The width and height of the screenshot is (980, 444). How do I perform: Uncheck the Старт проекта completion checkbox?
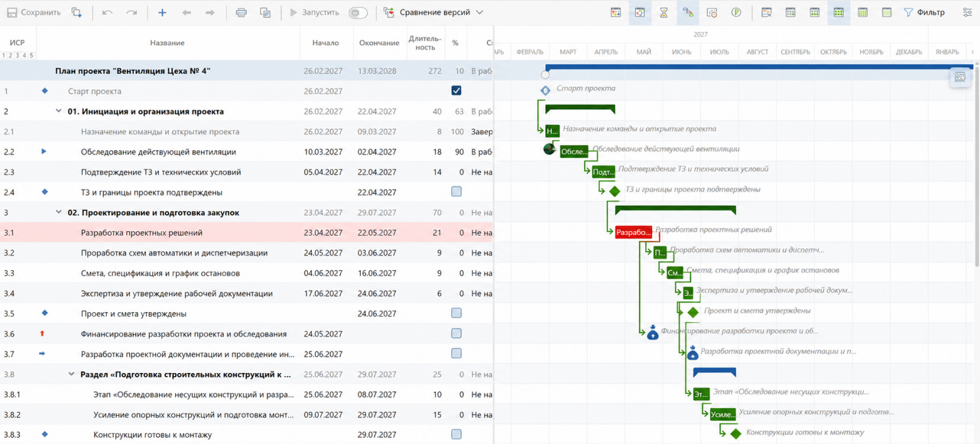pos(457,90)
